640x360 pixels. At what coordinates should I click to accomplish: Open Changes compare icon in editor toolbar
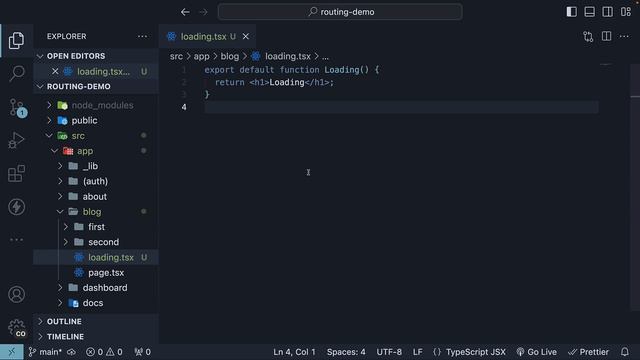588,37
